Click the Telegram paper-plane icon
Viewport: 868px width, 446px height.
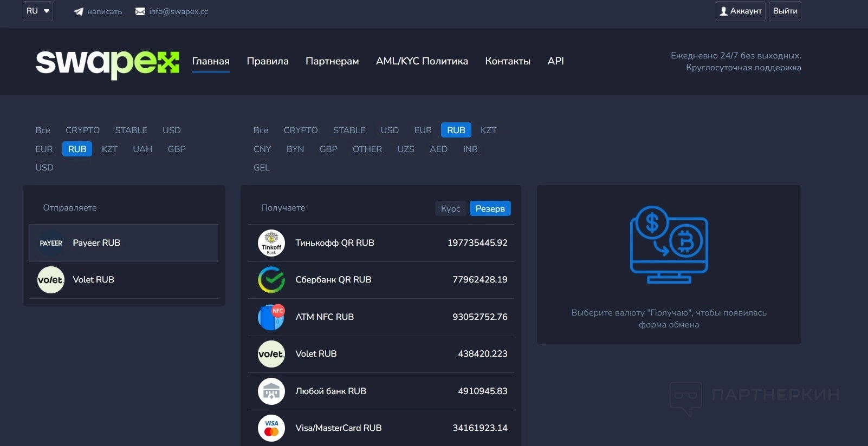coord(79,11)
